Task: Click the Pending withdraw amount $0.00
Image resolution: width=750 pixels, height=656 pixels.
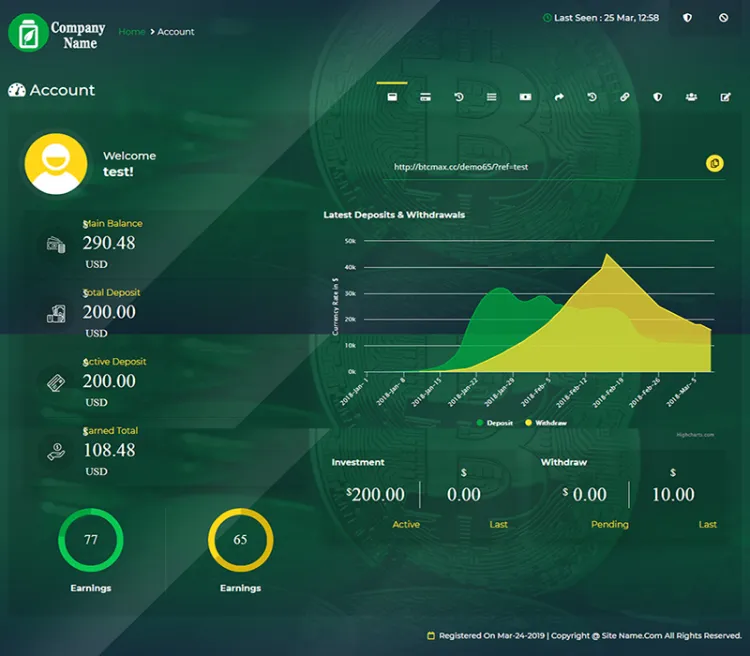Action: pos(585,494)
